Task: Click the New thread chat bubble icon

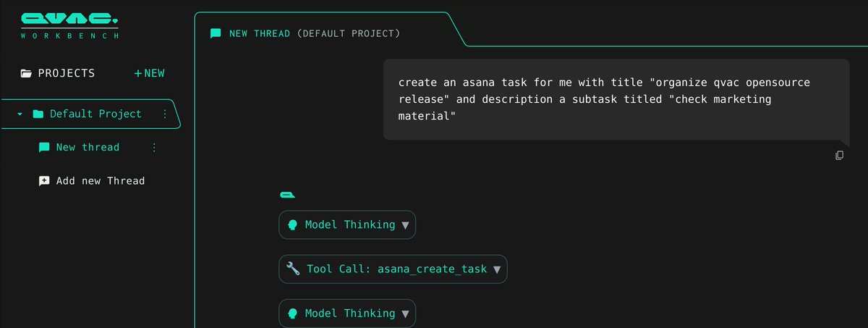Action: click(44, 147)
